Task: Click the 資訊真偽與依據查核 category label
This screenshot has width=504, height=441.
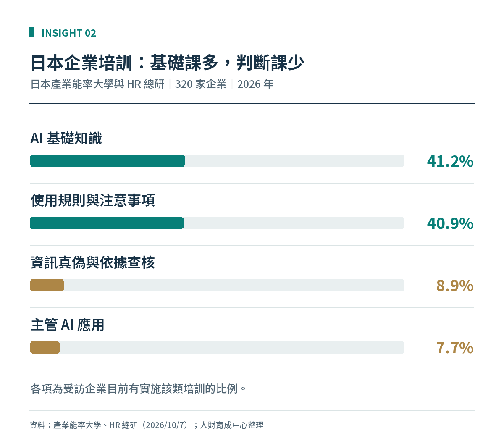Action: (x=93, y=262)
